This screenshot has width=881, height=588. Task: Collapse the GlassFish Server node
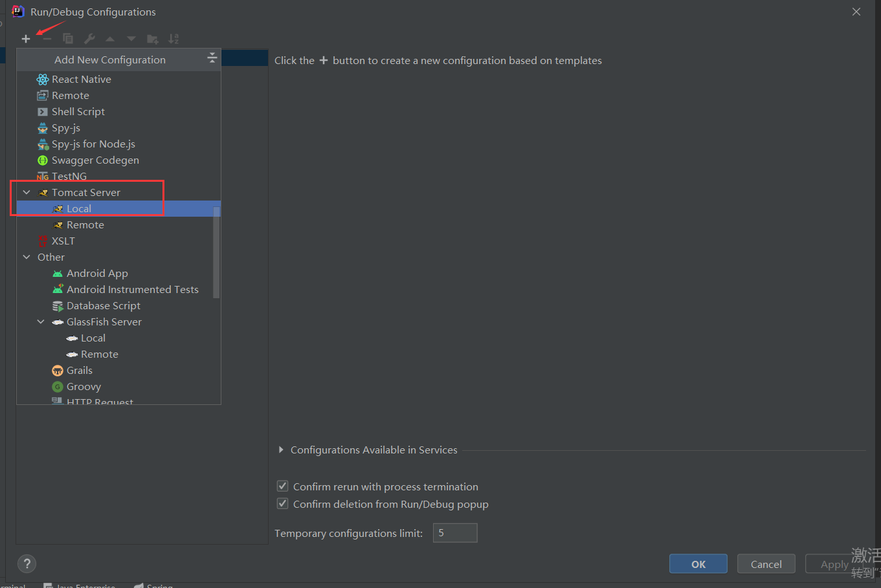pyautogui.click(x=41, y=321)
